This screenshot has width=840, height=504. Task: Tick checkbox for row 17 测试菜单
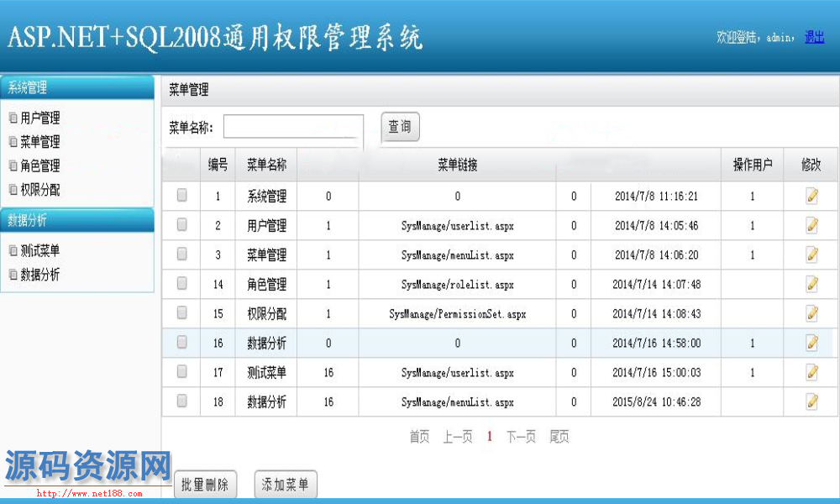click(182, 371)
